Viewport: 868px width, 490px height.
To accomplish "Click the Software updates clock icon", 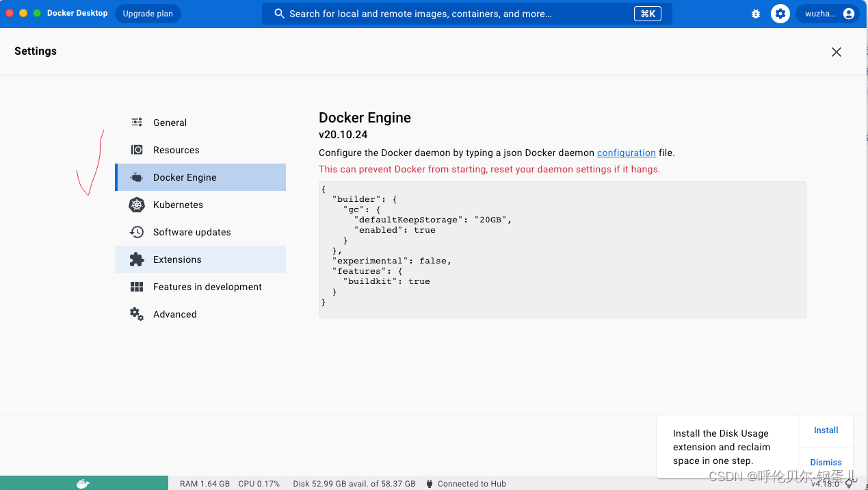I will point(137,232).
